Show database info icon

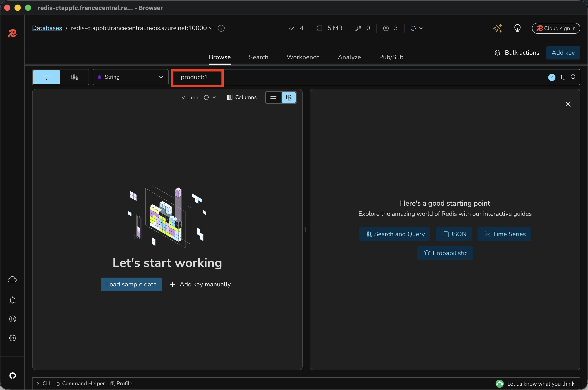coord(221,28)
